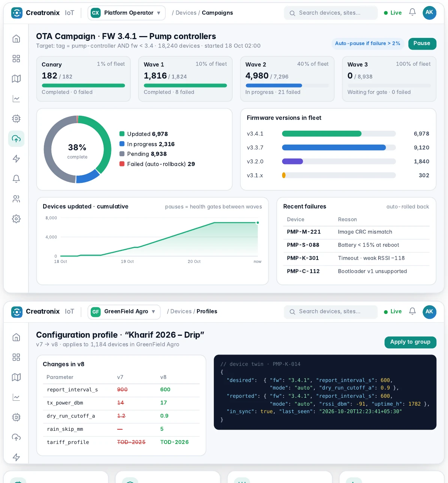Click the notification bell beside the AK avatar, top panel

pos(412,12)
